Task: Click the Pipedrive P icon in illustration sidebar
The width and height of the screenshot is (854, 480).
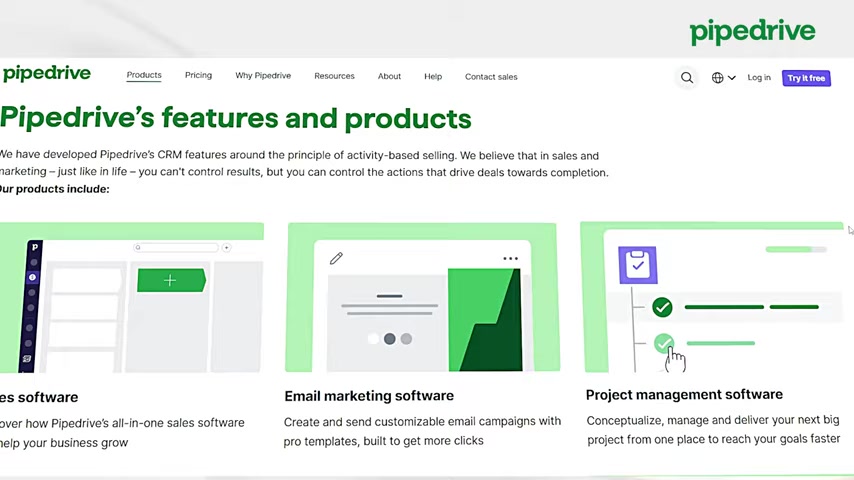Action: coord(34,247)
